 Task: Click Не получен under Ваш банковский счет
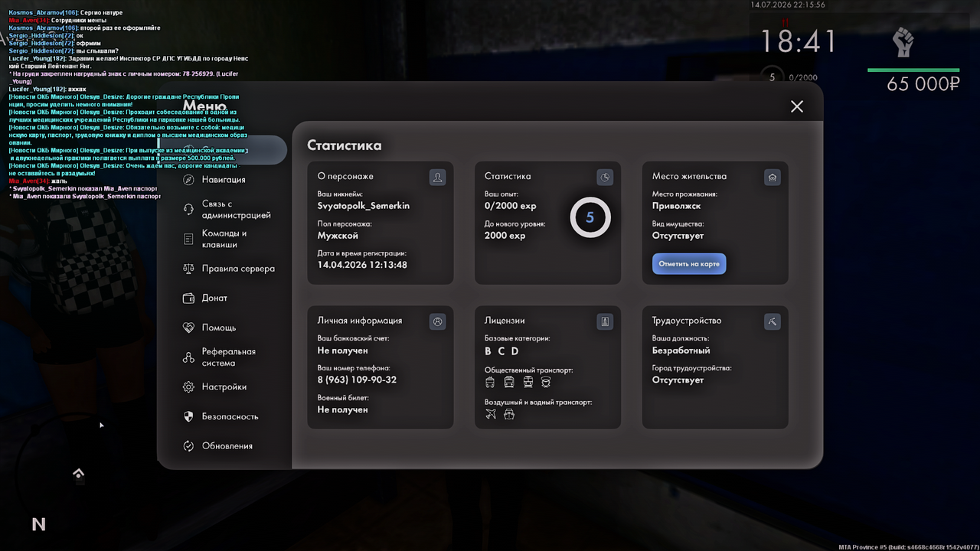click(343, 350)
